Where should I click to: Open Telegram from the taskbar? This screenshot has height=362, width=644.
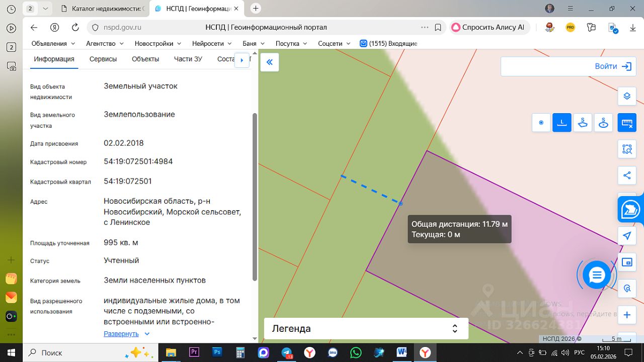click(x=287, y=352)
